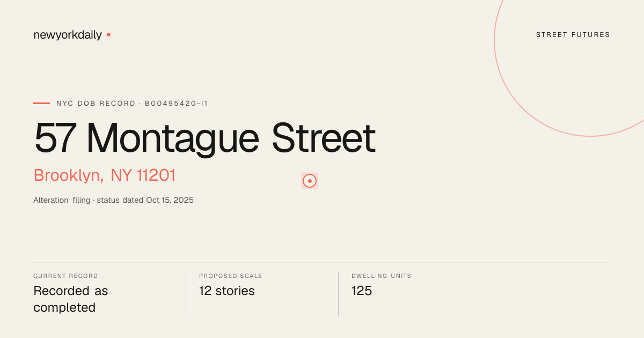The height and width of the screenshot is (338, 644).
Task: Click the orange dot beside newyorkdaily
Action: (x=108, y=34)
